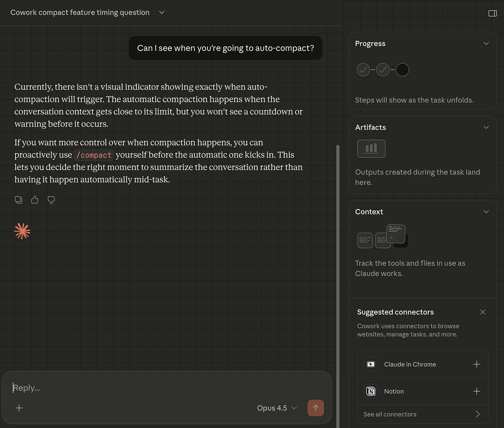Click the Progress panel heading
Viewport: 504px width, 428px height.
(x=370, y=44)
